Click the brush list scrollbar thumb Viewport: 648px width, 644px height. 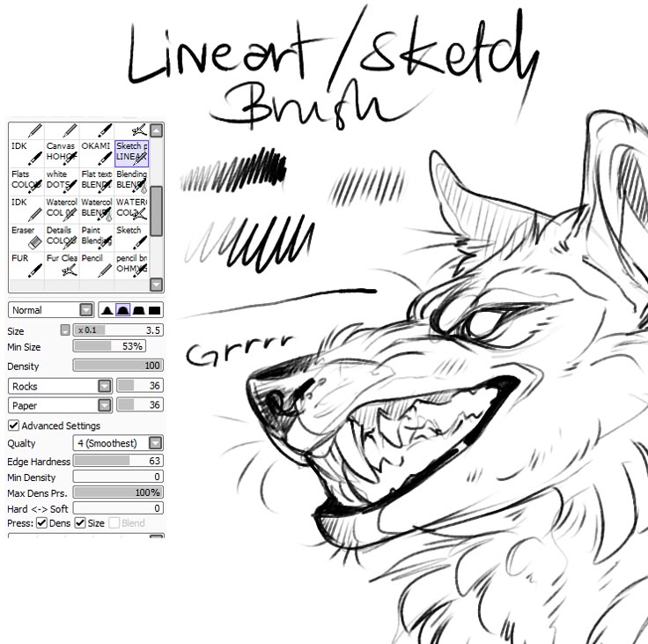[x=156, y=211]
